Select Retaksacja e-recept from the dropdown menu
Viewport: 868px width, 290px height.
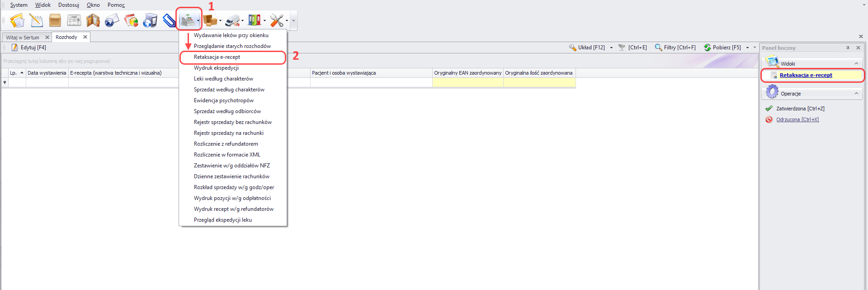click(217, 57)
